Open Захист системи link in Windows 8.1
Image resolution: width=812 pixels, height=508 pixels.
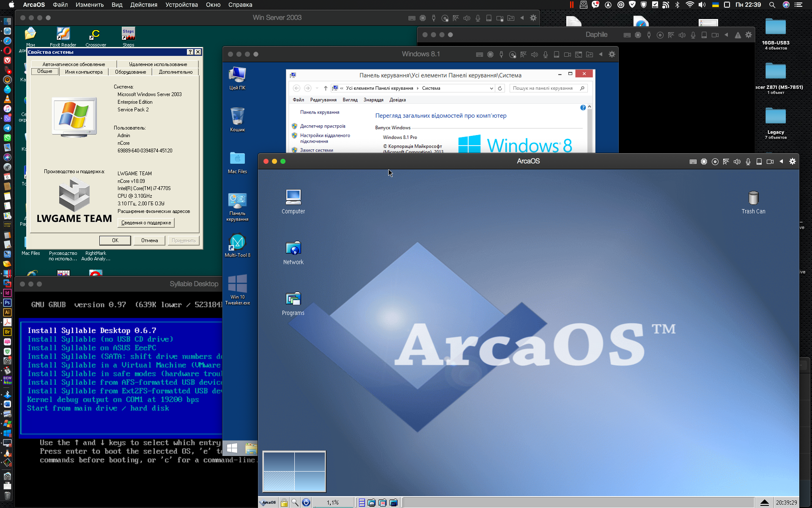pyautogui.click(x=316, y=150)
